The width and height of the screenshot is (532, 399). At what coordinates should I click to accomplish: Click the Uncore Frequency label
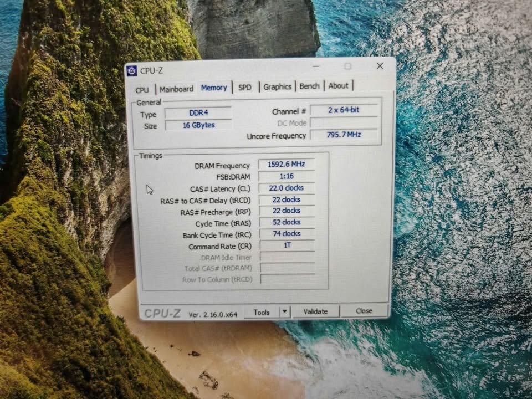(x=277, y=136)
